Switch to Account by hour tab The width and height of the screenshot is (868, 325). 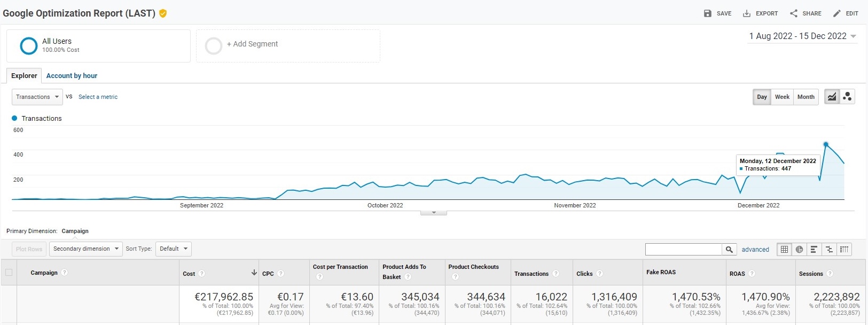(72, 76)
